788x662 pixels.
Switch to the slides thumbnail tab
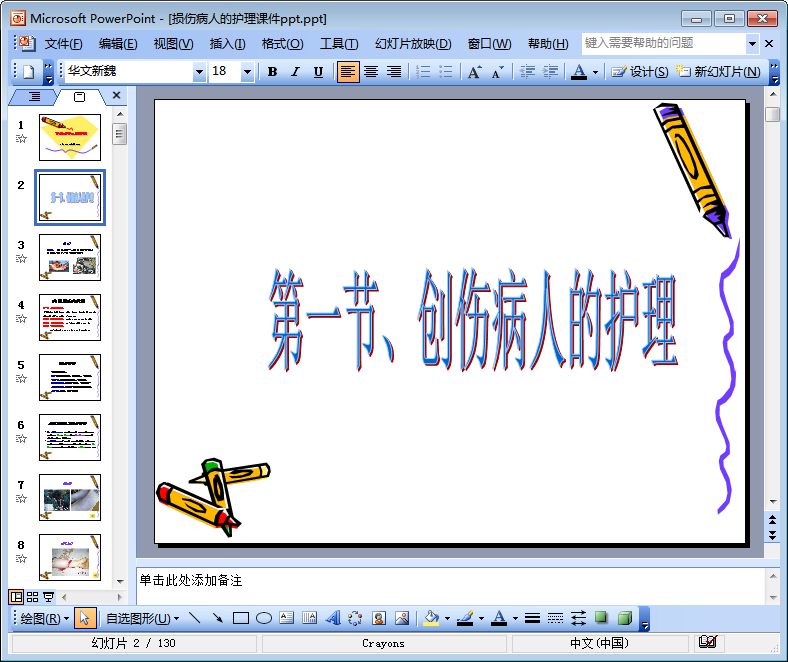pyautogui.click(x=79, y=97)
